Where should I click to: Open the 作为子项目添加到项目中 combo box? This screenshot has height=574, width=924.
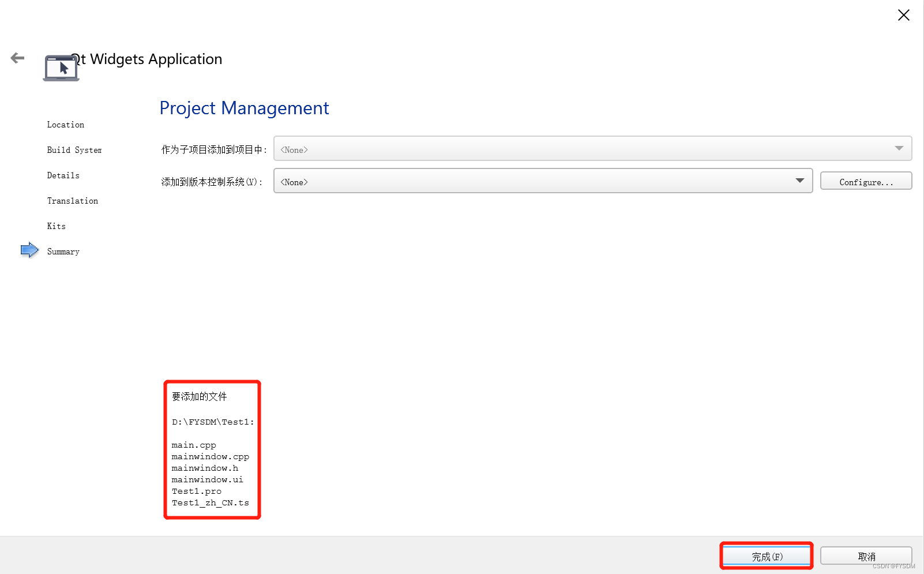coord(592,149)
